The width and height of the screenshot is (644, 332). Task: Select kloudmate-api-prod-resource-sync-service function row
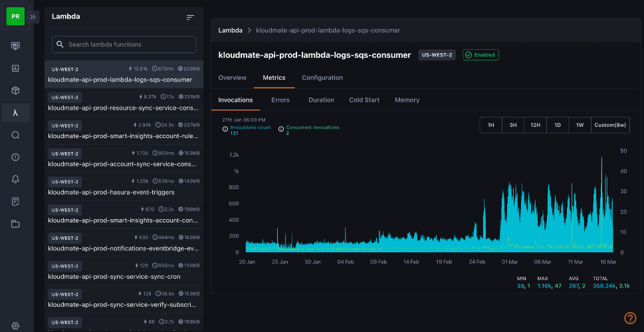tap(124, 103)
